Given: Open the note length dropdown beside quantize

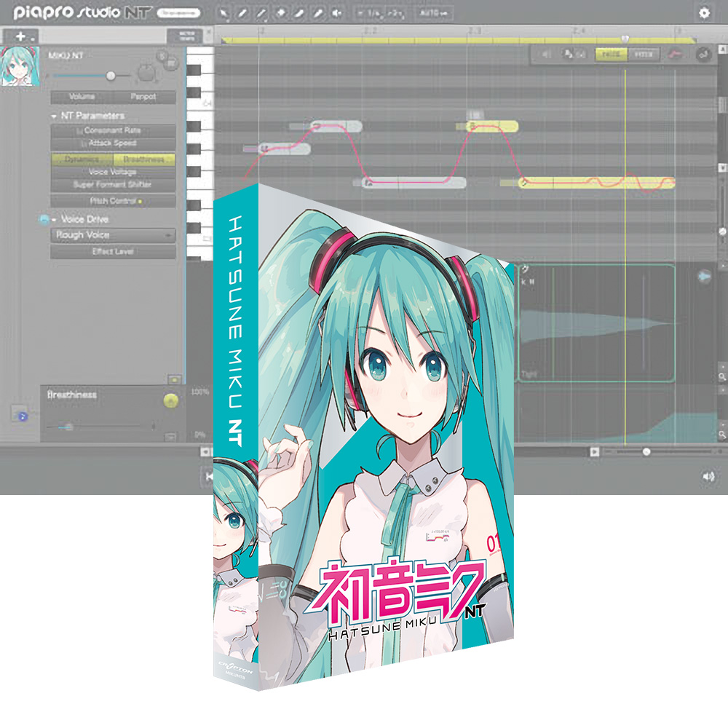Looking at the screenshot, I should point(395,13).
